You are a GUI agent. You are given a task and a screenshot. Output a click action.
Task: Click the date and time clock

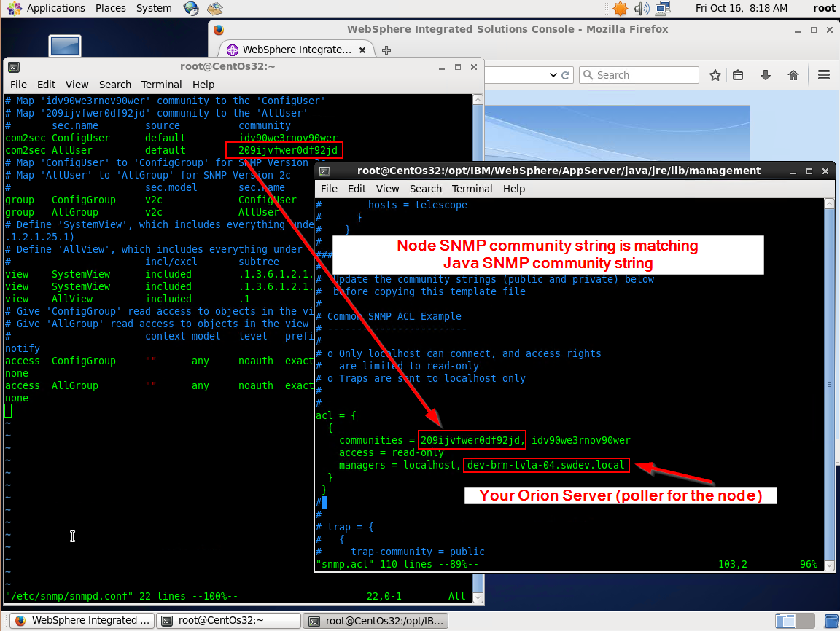pyautogui.click(x=742, y=8)
